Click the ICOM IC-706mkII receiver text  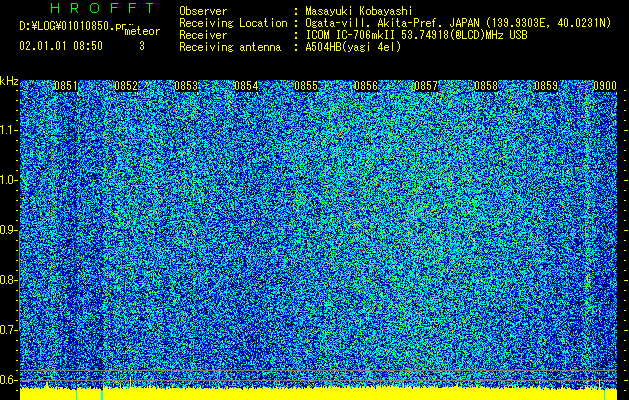(416, 35)
